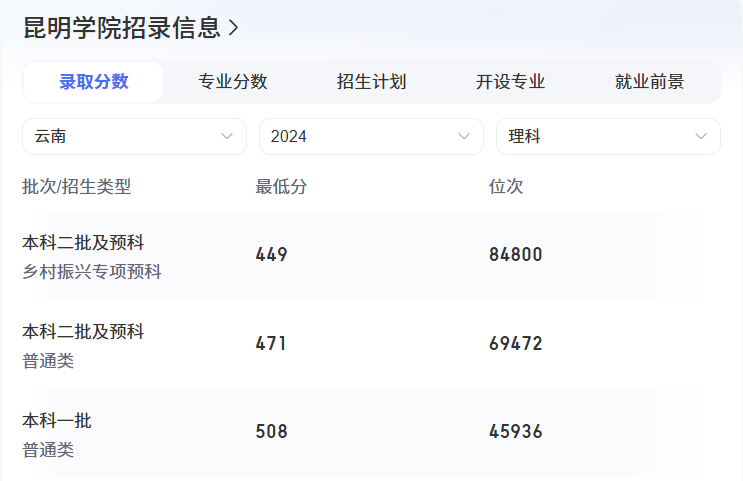
Task: Click the arrow next to 昆明学院招录信息
Action: 233,28
